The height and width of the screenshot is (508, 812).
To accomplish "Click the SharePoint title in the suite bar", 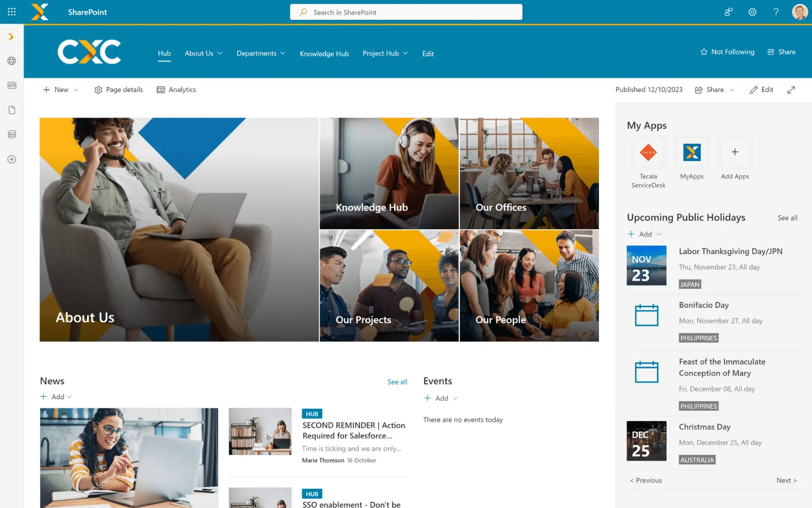I will [x=87, y=12].
